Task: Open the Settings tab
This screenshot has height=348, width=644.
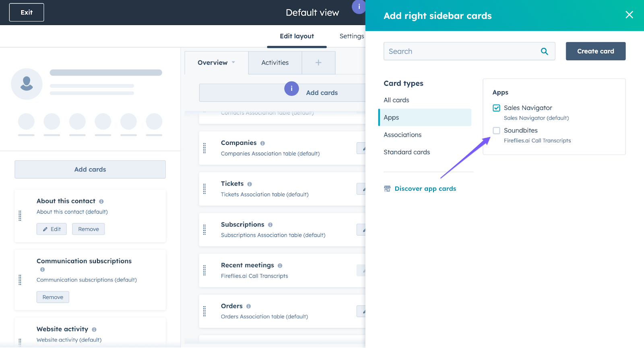Action: tap(351, 36)
